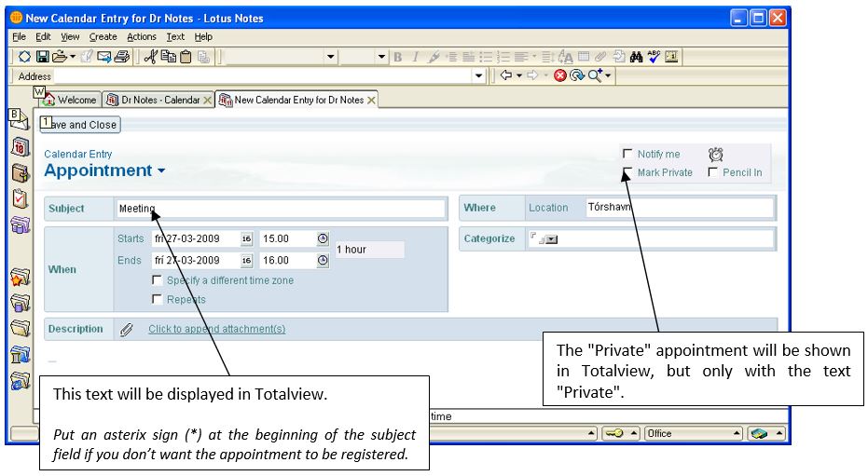Open the font name dropdown in toolbar

330,57
